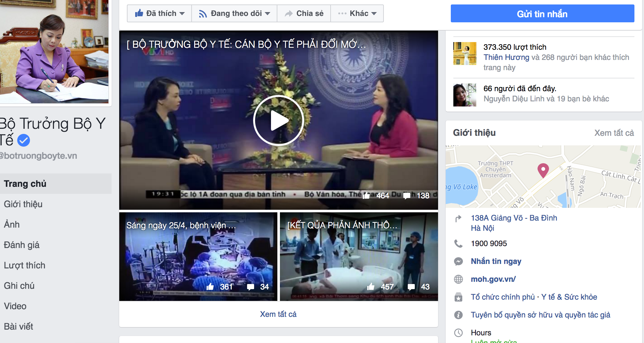Image resolution: width=644 pixels, height=343 pixels.
Task: Click the like count icon showing 464
Action: pyautogui.click(x=366, y=195)
